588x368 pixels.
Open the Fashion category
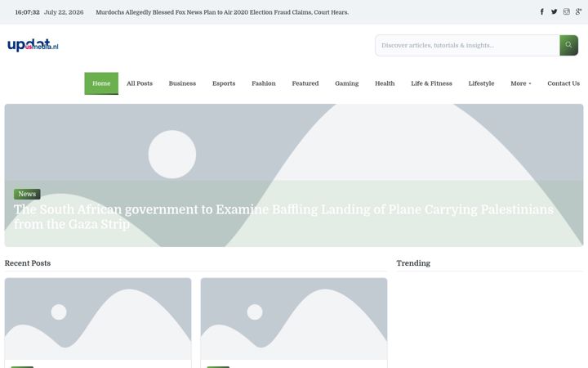(x=264, y=83)
